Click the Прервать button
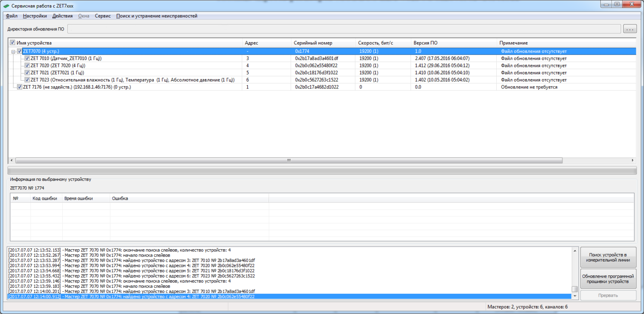This screenshot has width=644, height=314. 608,295
